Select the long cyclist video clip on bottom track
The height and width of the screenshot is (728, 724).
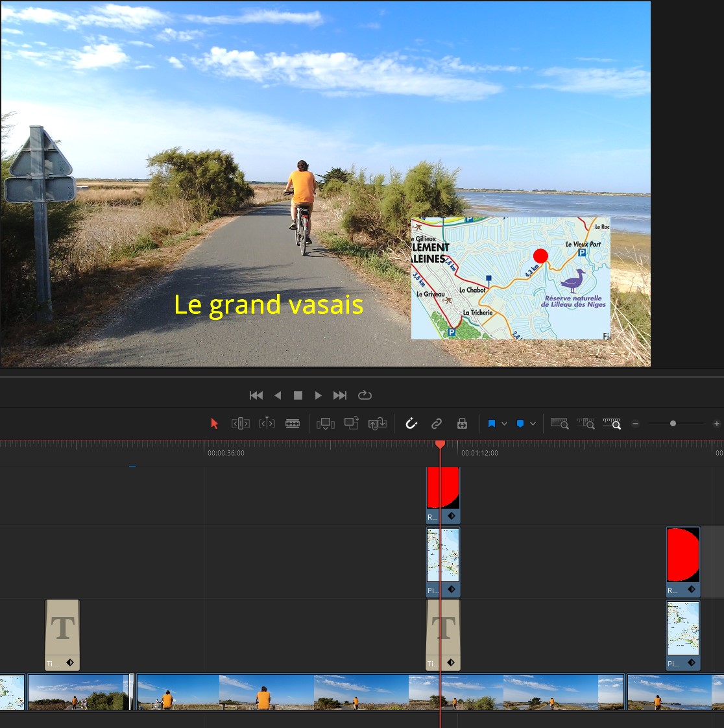(x=381, y=692)
